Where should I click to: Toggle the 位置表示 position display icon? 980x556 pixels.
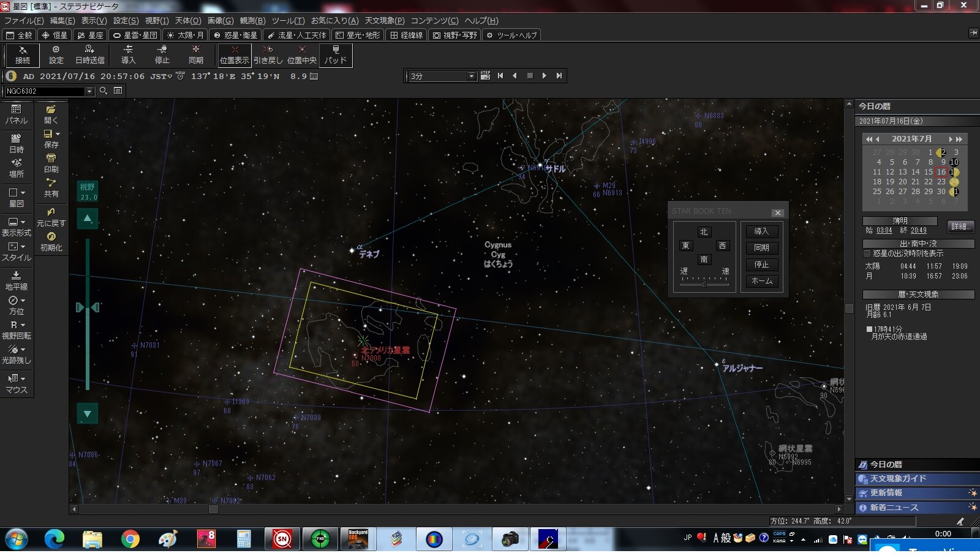(x=235, y=54)
